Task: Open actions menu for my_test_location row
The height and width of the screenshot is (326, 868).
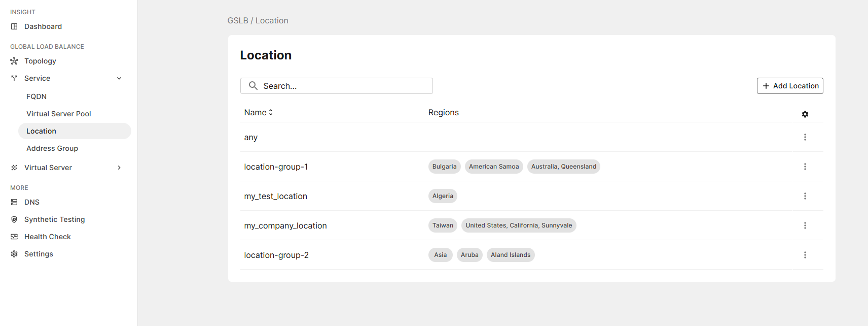Action: pyautogui.click(x=805, y=196)
